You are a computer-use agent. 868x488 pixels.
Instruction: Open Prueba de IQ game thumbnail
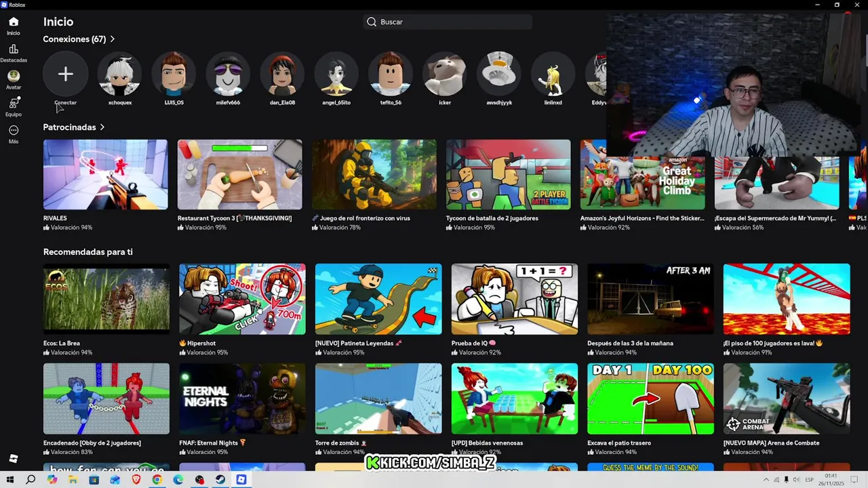click(x=515, y=299)
